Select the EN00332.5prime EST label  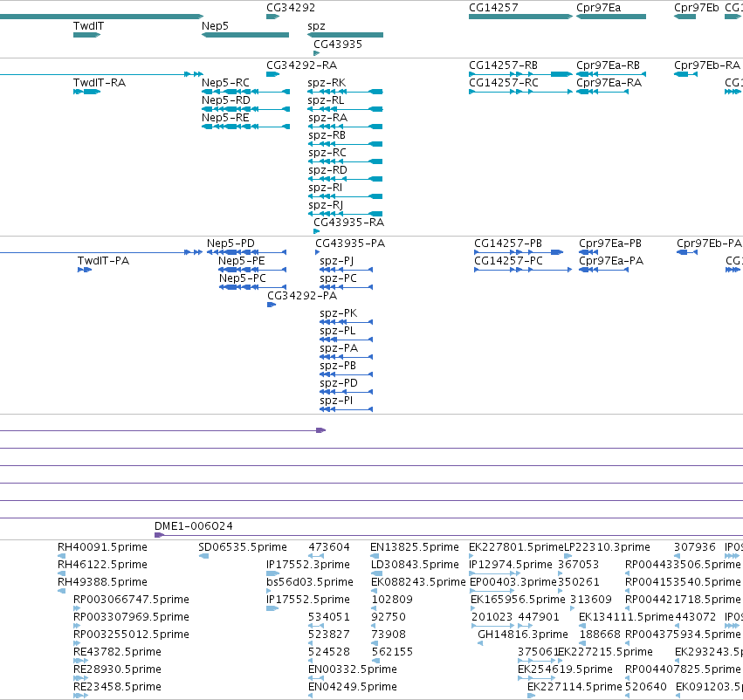[x=353, y=669]
